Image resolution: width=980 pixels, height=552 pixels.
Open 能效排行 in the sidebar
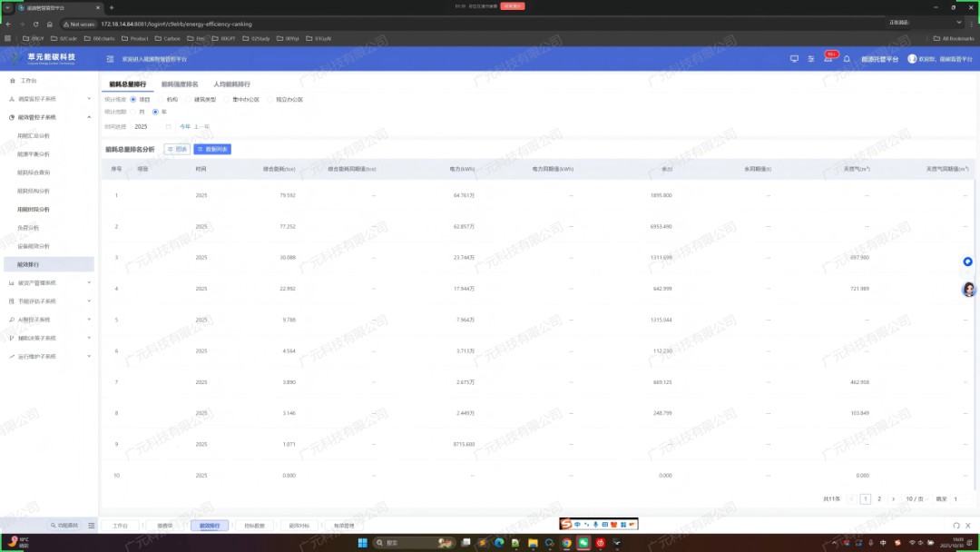click(49, 264)
